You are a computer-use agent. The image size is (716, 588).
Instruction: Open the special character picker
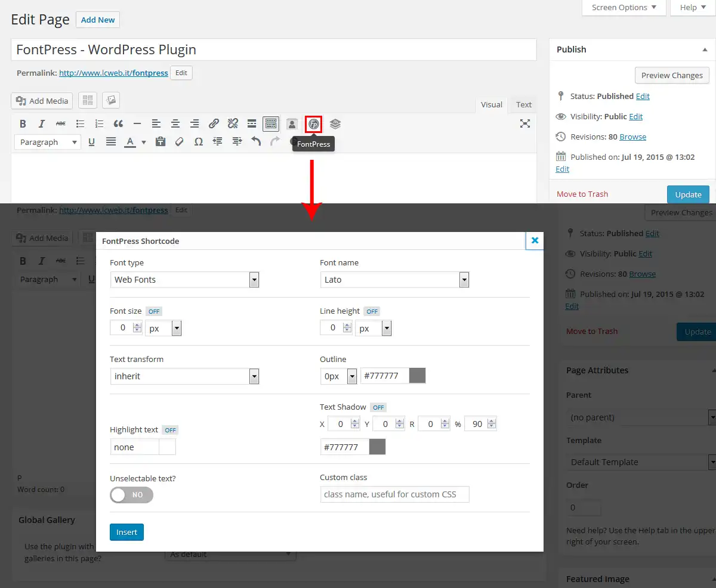tap(199, 142)
